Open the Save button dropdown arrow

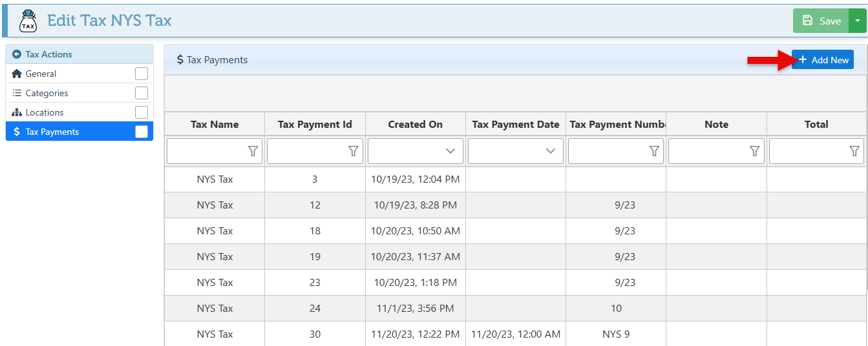pyautogui.click(x=857, y=21)
